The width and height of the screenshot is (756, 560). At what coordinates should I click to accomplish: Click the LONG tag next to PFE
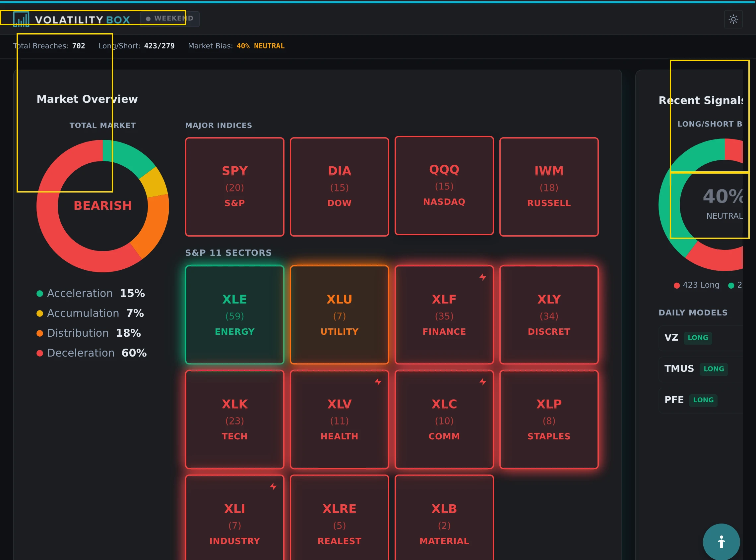tap(703, 400)
